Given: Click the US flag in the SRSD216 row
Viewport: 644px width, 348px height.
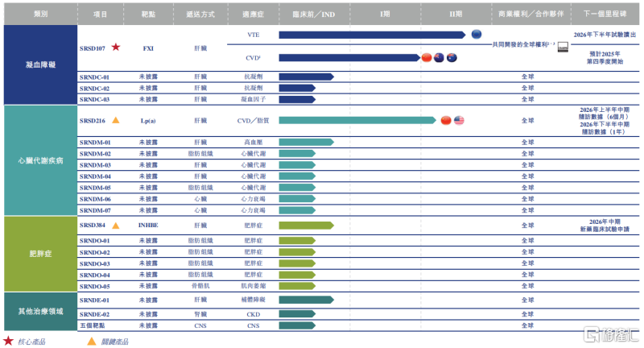Looking at the screenshot, I should click(459, 120).
